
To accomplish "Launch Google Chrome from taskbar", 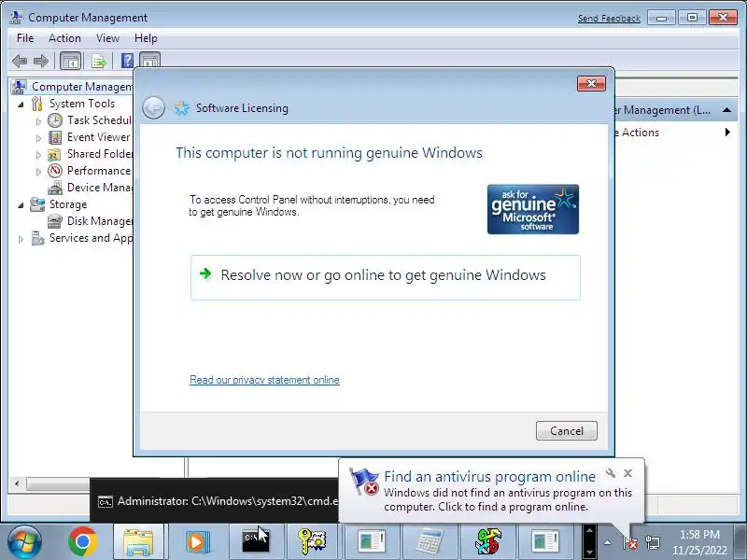I will [83, 541].
